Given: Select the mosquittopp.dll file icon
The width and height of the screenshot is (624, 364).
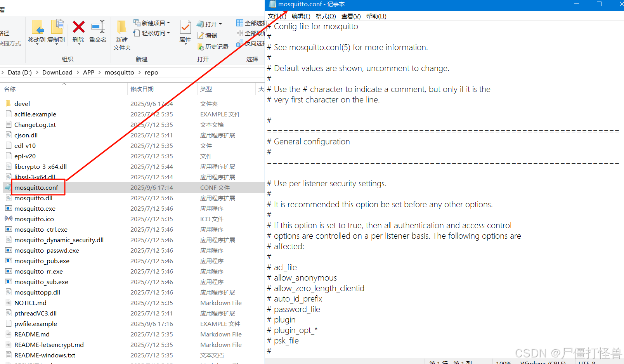Looking at the screenshot, I should pos(8,292).
